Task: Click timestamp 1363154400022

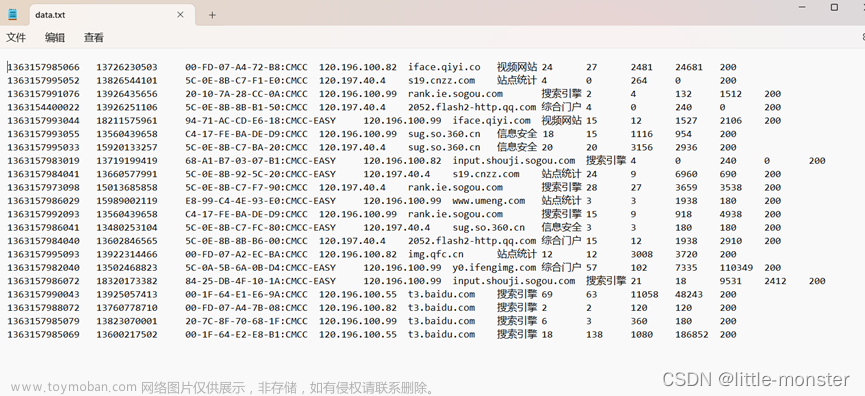Action: click(44, 107)
